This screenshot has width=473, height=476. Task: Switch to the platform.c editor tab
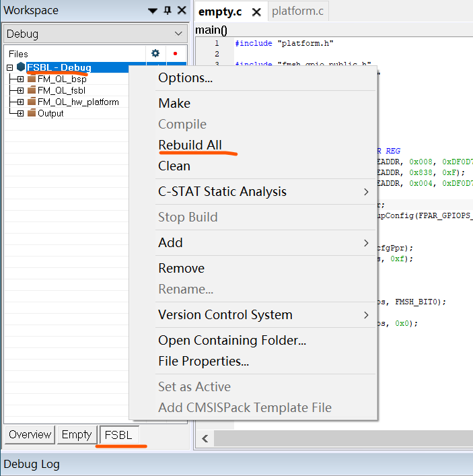click(297, 11)
